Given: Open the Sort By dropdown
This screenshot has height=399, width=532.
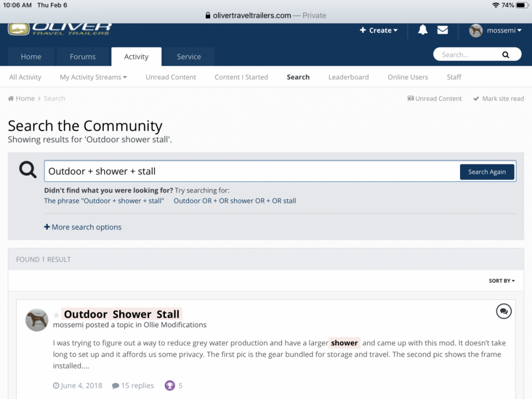Looking at the screenshot, I should (501, 280).
